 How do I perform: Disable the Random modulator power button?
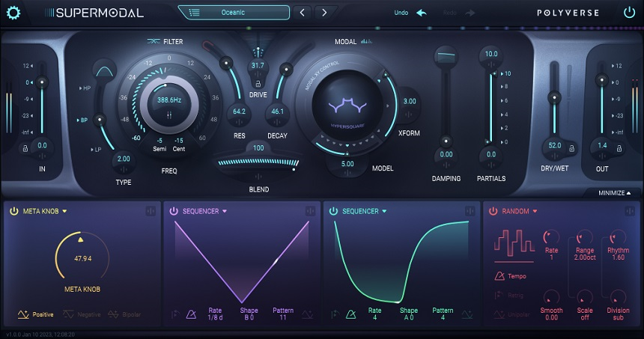[x=493, y=211]
